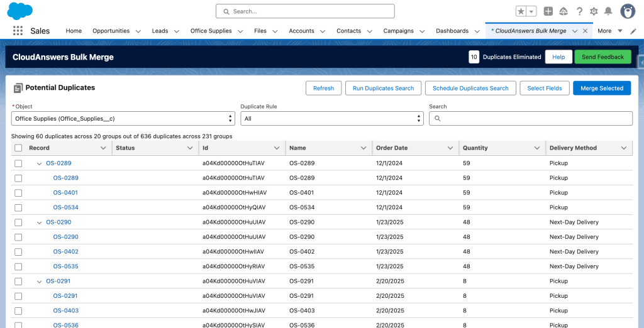Open the Opportunities tab dropdown chevron

(138, 31)
